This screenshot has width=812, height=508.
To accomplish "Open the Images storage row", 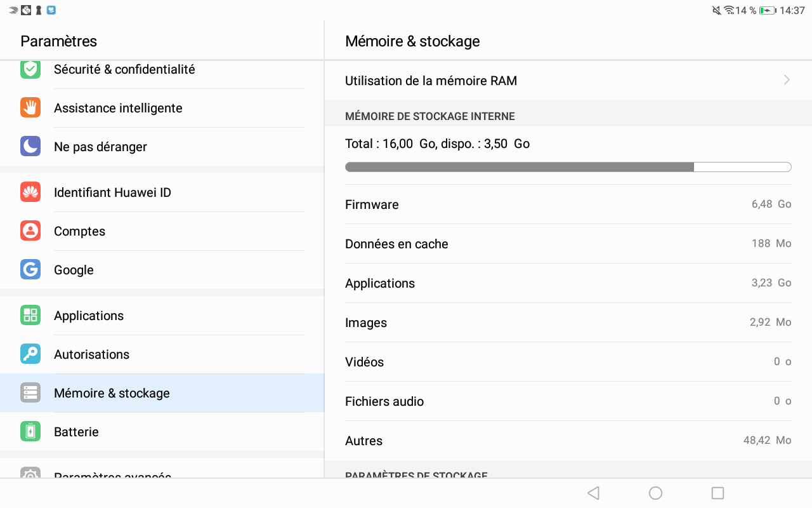I will pyautogui.click(x=568, y=323).
